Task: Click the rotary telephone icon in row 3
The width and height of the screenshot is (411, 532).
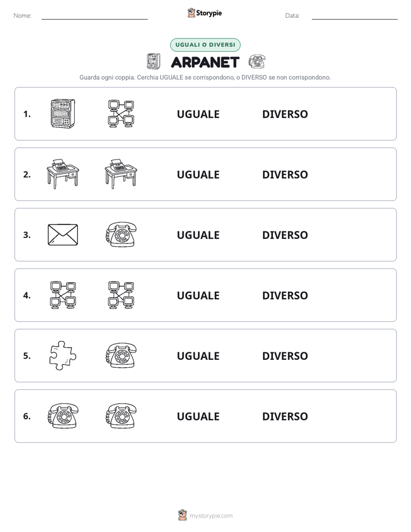Action: click(x=121, y=234)
